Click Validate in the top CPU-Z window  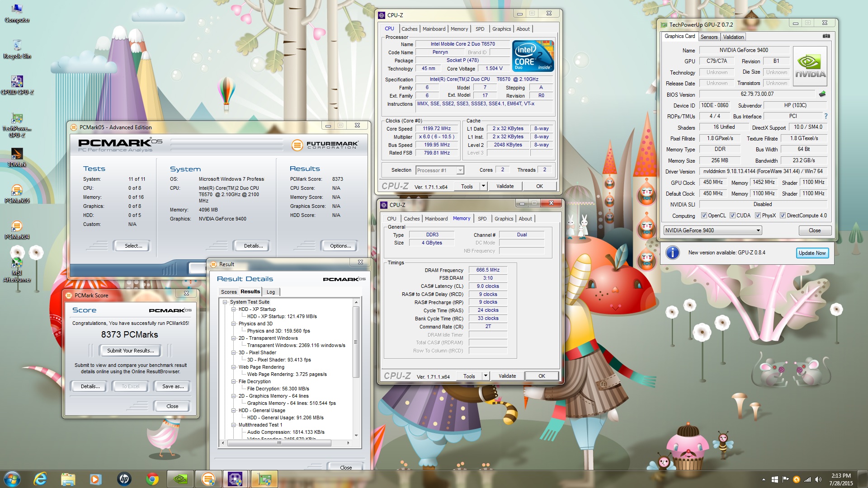[505, 186]
